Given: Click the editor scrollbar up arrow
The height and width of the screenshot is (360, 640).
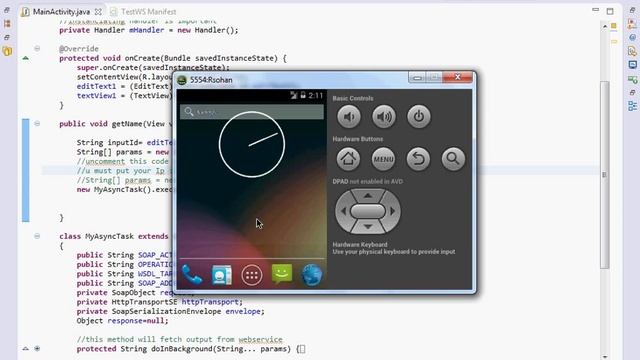Looking at the screenshot, I should [x=604, y=27].
